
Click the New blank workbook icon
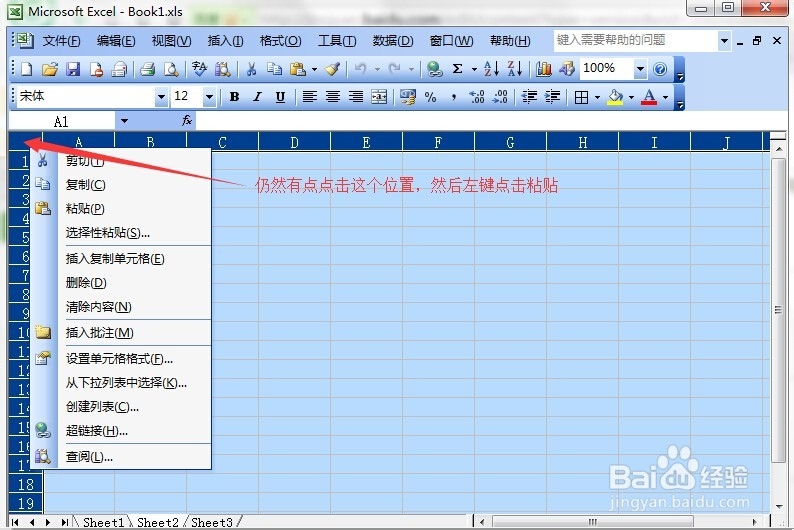tap(26, 69)
